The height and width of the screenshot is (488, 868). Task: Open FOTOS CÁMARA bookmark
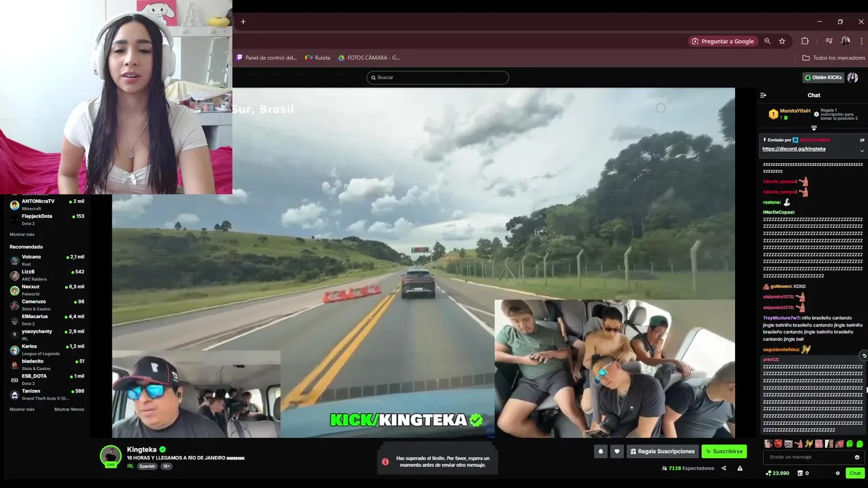click(x=369, y=58)
